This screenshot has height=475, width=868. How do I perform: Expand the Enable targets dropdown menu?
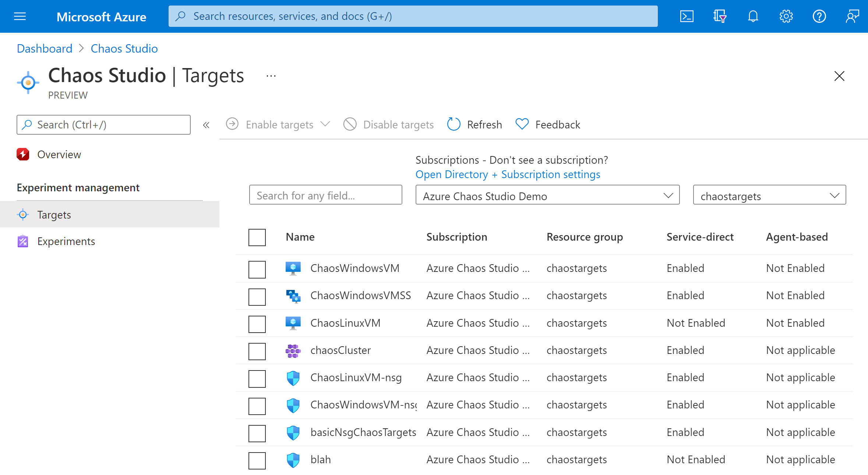click(326, 125)
